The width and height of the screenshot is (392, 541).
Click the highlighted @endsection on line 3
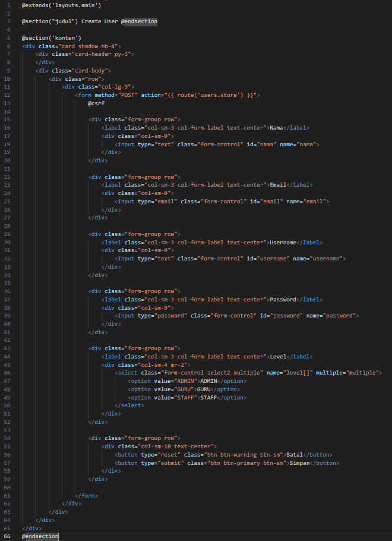[x=139, y=21]
